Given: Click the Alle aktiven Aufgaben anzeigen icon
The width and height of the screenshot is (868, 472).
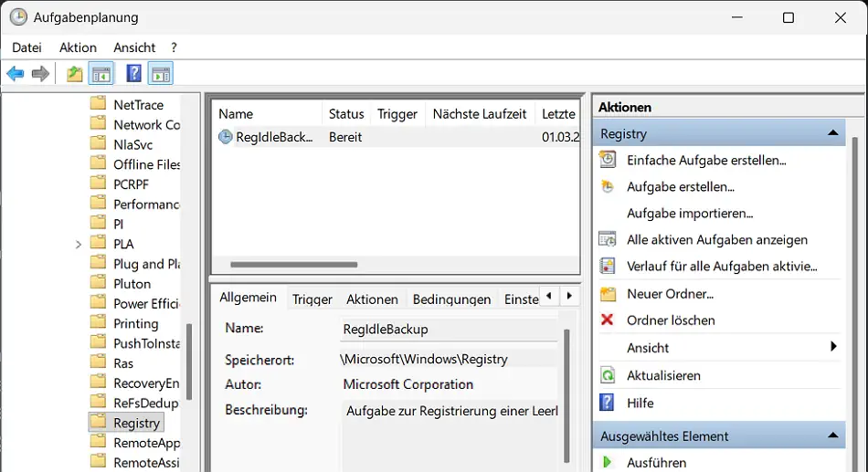Looking at the screenshot, I should click(608, 239).
